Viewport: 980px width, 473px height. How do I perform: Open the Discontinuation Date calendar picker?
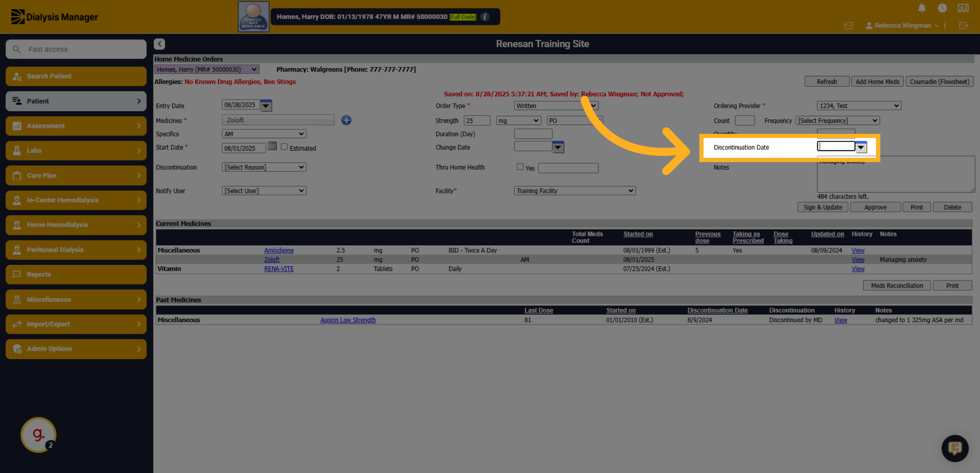click(x=861, y=147)
